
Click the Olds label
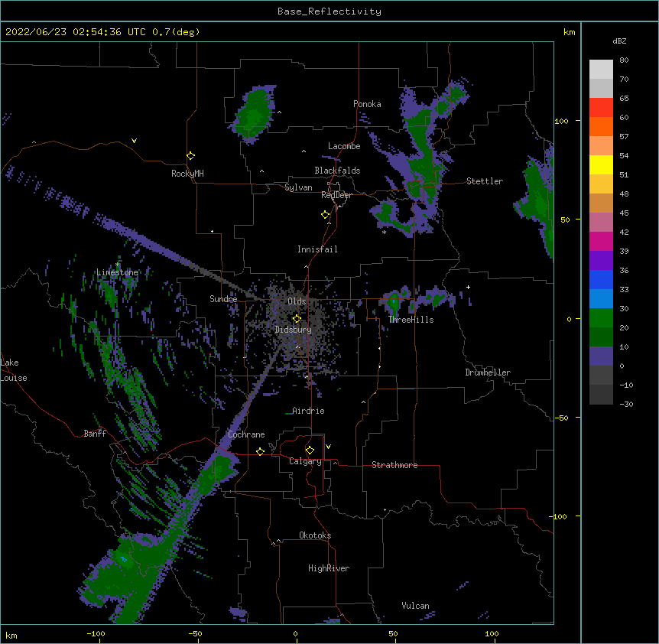coord(297,301)
